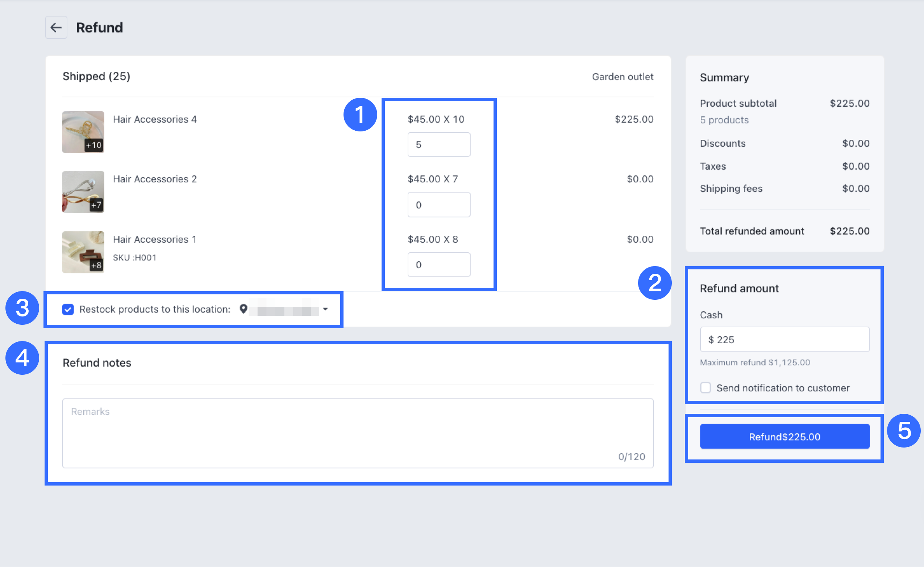Click Hair Accessories 4 product thumbnail

pyautogui.click(x=83, y=132)
